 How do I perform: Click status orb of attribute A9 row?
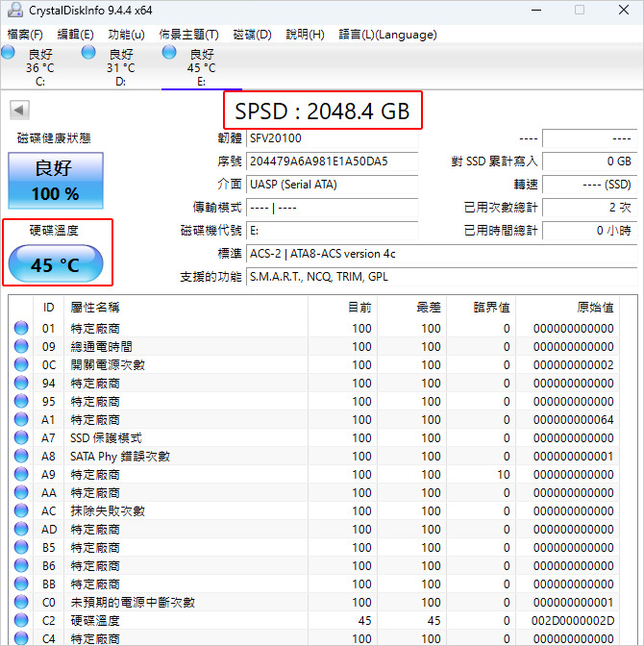click(x=21, y=474)
